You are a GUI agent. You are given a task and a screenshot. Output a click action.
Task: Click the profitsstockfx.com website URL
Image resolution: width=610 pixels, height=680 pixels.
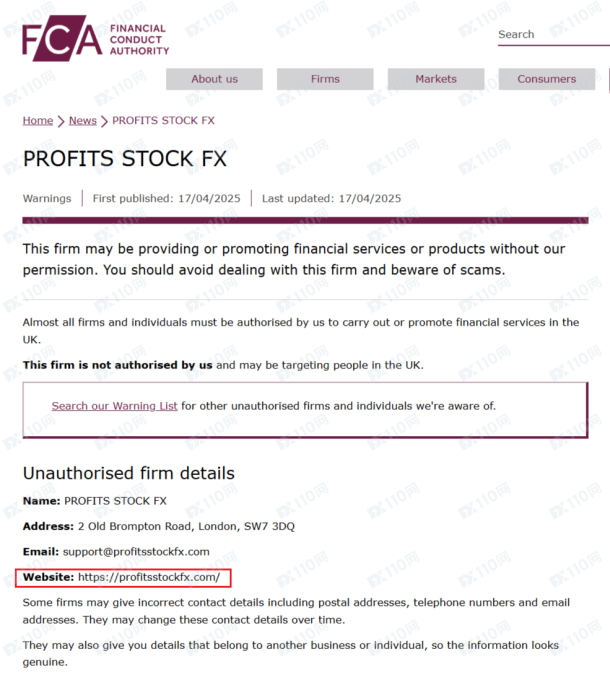point(149,577)
